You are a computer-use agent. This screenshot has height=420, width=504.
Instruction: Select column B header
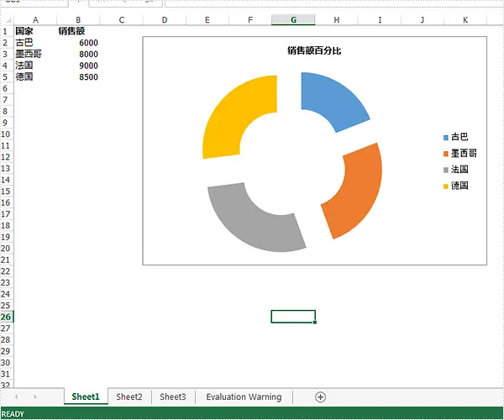click(x=78, y=20)
